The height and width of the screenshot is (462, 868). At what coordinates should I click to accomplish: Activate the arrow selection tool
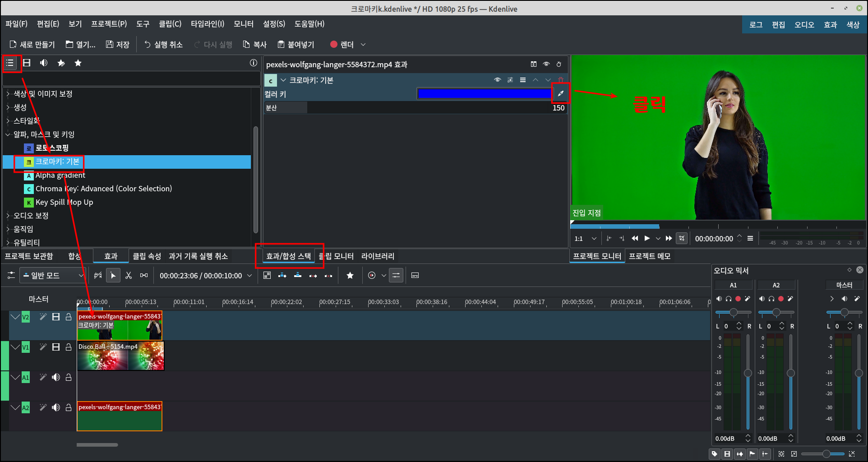coord(113,275)
